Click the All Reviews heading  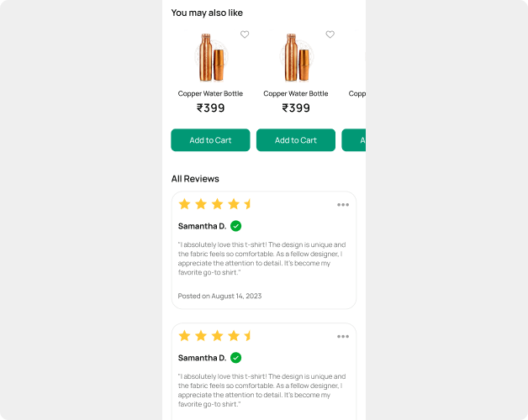click(x=195, y=179)
